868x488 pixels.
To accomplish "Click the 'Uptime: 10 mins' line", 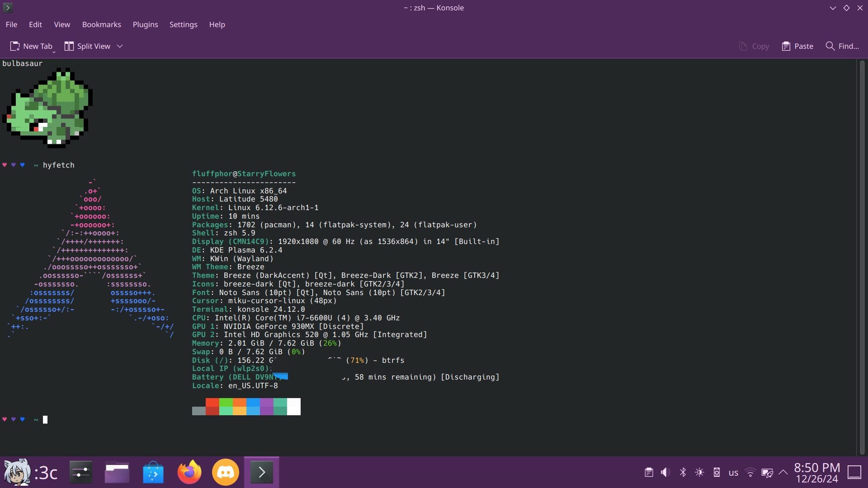I will [x=226, y=216].
